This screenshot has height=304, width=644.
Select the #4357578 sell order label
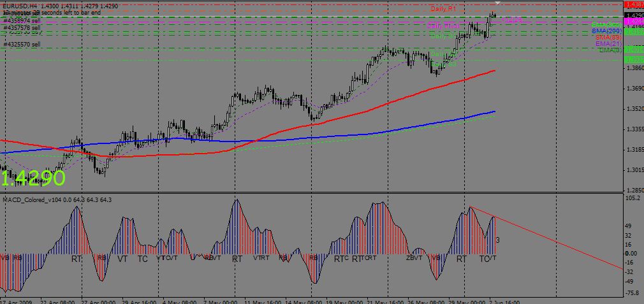point(21,27)
